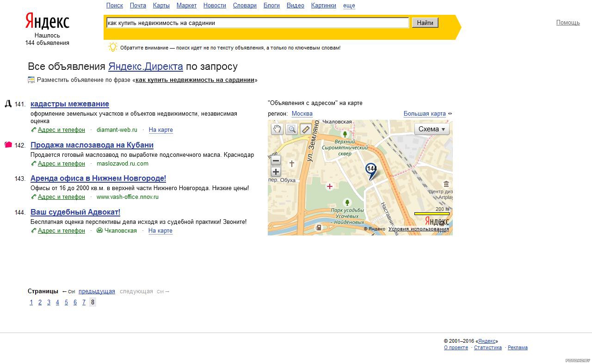Viewport: 592px width, 364px height.
Task: Open Условия использования map terms link
Action: click(419, 229)
